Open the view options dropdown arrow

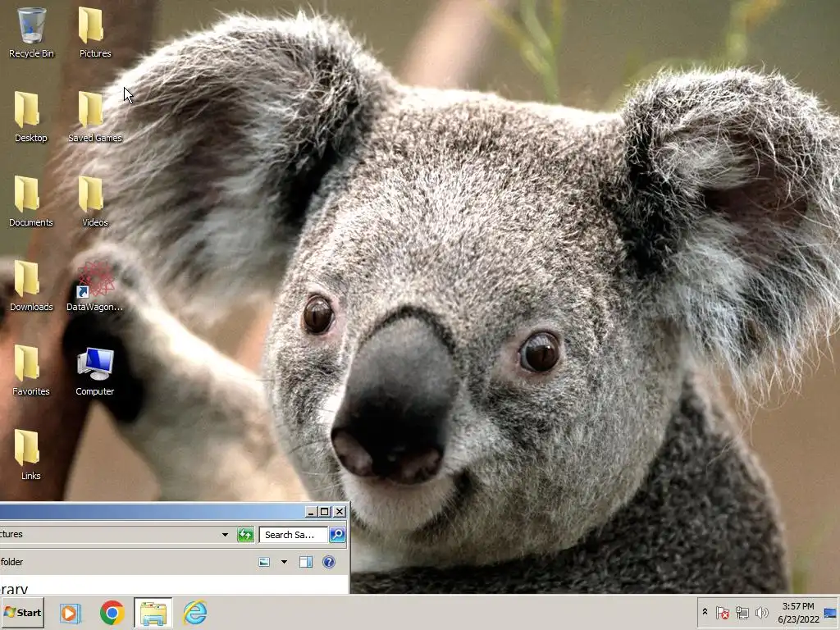click(x=285, y=562)
